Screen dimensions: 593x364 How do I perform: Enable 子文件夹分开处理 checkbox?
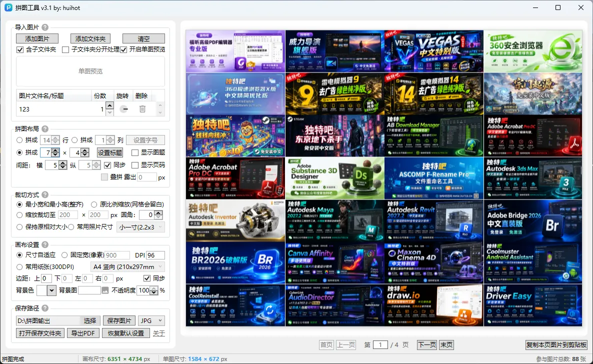point(65,49)
